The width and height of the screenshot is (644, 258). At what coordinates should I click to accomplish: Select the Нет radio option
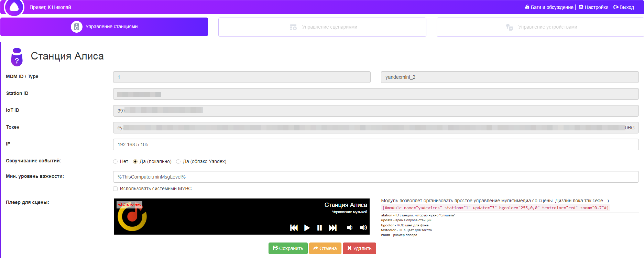point(116,162)
